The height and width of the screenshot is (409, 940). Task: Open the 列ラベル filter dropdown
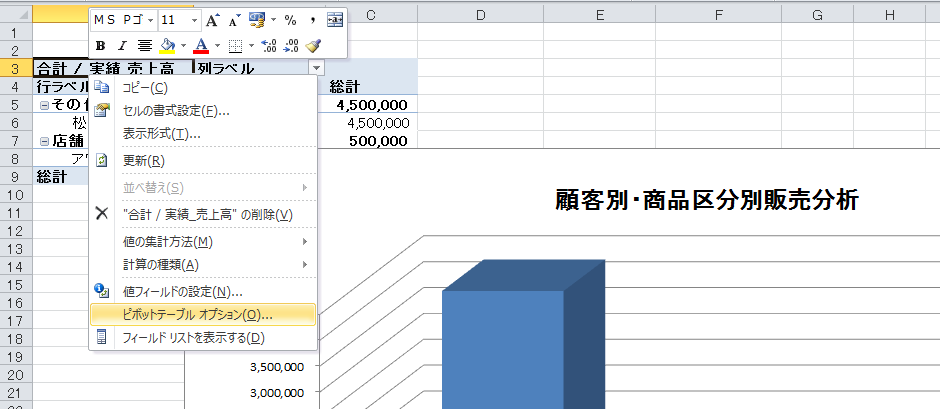pos(317,68)
